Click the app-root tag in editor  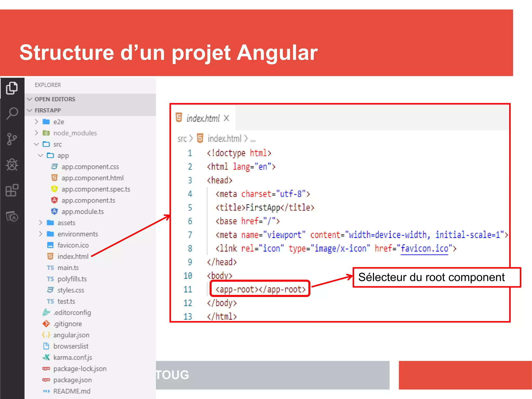261,289
